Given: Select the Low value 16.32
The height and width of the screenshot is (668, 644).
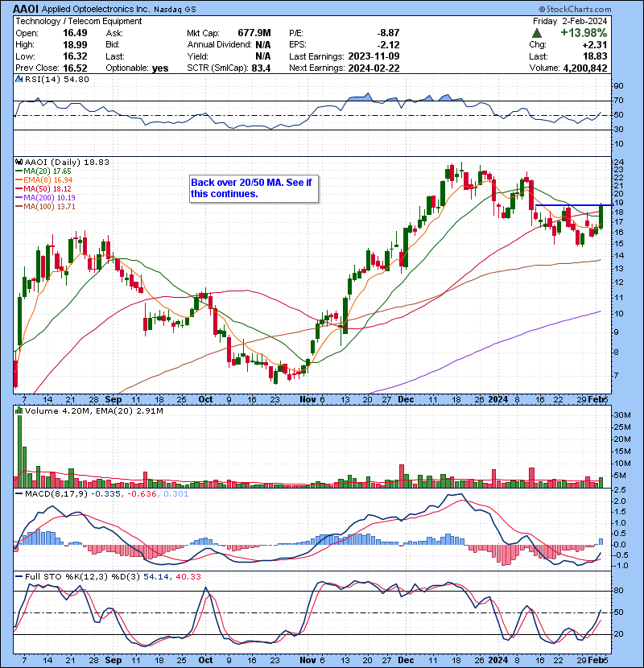Looking at the screenshot, I should pos(75,56).
